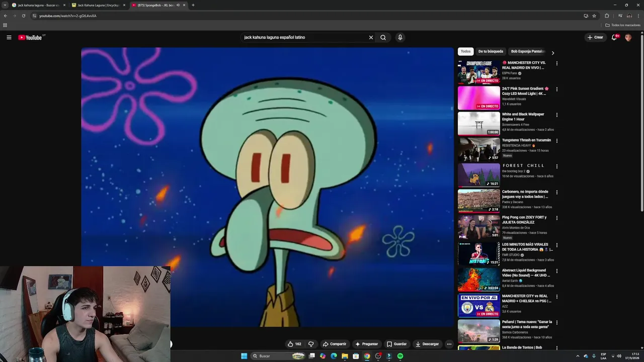The width and height of the screenshot is (644, 362).
Task: Open media controls icon in Chrome toolbar
Action: tap(620, 16)
